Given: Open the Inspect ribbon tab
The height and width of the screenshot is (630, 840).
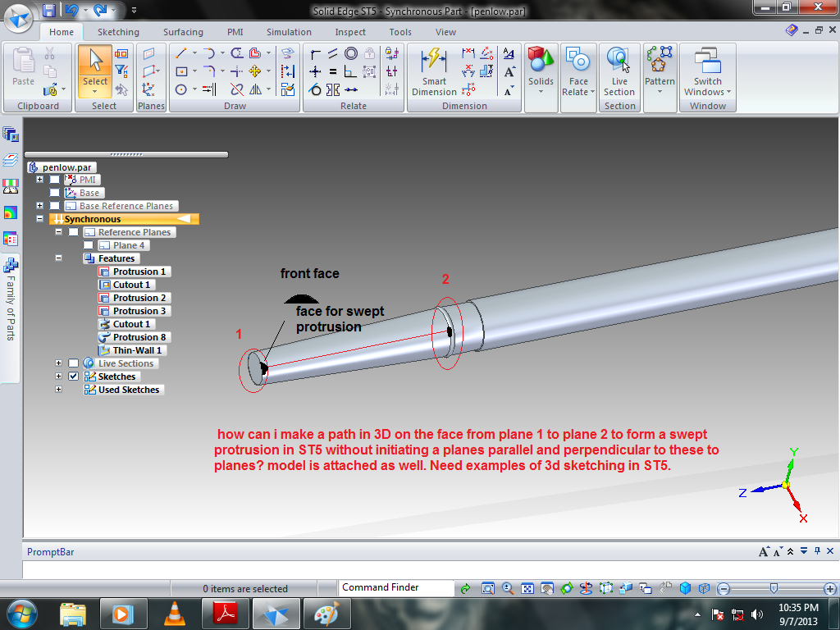Looking at the screenshot, I should pos(350,32).
